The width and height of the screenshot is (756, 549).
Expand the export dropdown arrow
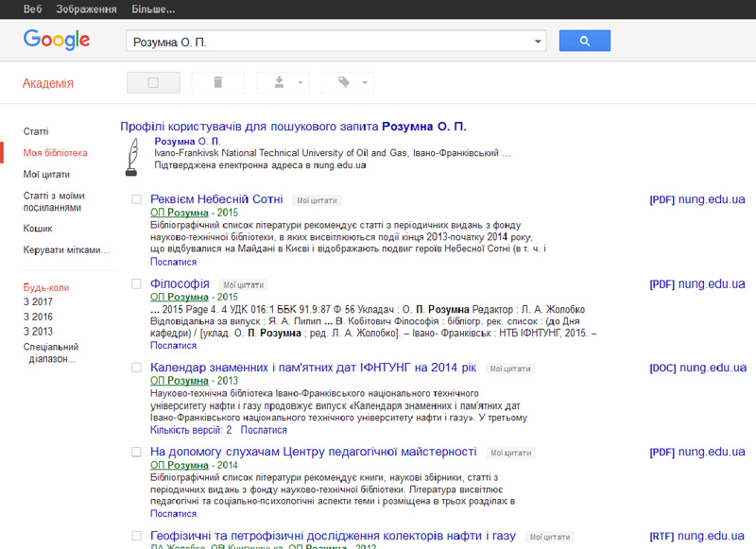(300, 82)
